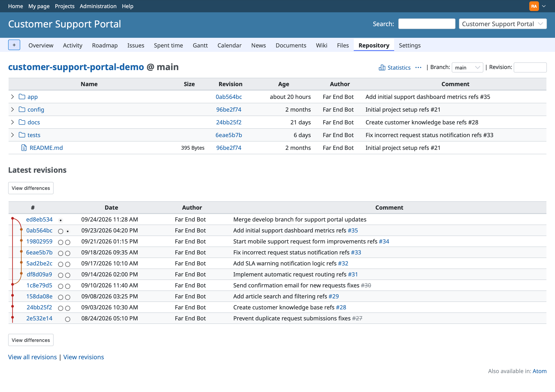Viewport: 555px width, 392px height.
Task: Select second radio for revision 6eae5b7b
Action: [x=68, y=253]
